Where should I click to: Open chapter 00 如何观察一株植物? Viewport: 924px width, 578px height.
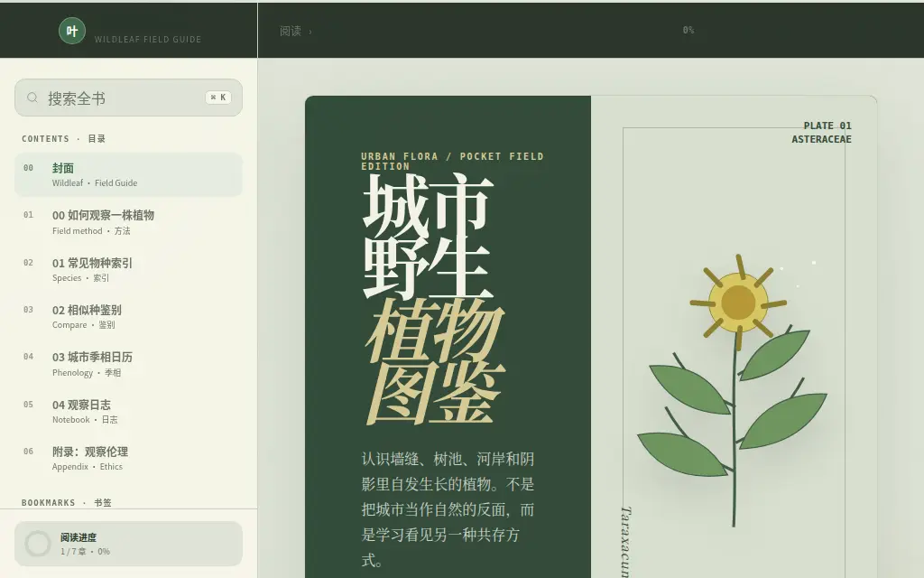(x=128, y=222)
